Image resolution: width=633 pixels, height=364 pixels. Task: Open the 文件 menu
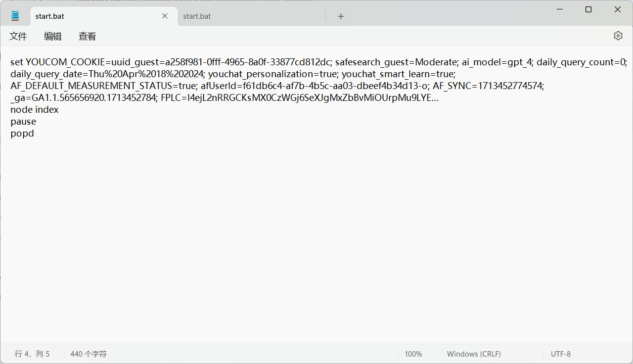point(18,36)
